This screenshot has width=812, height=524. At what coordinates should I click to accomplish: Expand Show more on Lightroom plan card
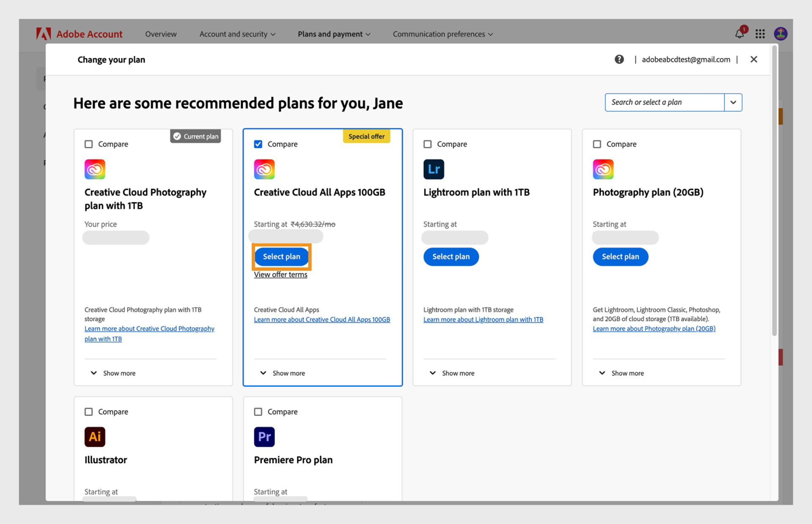tap(452, 373)
